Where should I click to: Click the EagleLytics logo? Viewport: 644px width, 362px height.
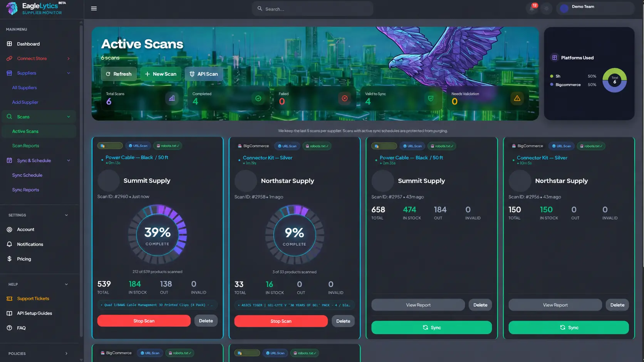[x=36, y=8]
